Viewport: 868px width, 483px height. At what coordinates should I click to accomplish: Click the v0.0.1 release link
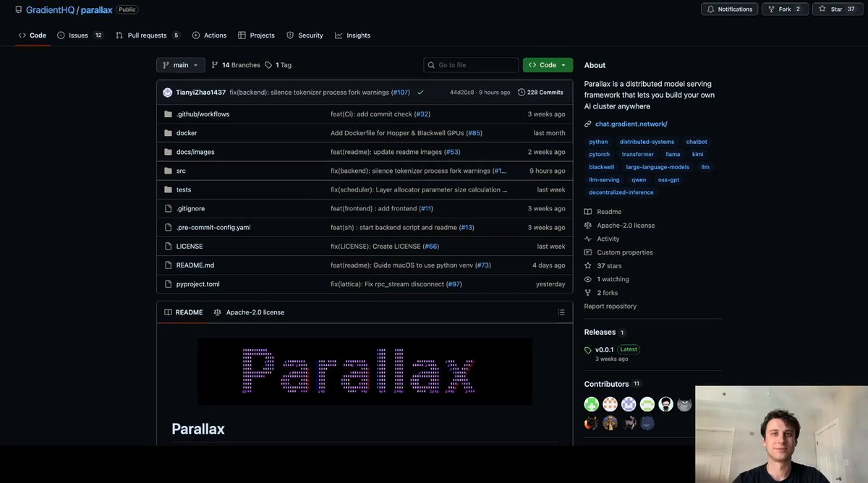coord(603,349)
